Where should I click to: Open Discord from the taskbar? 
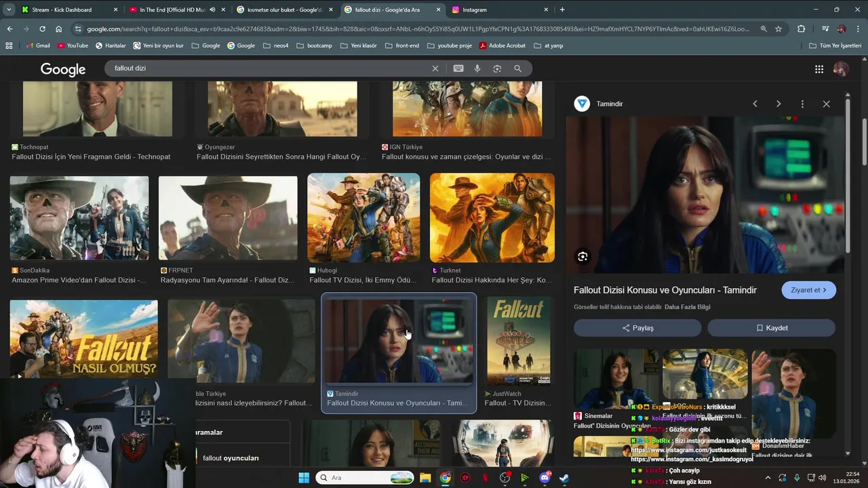coord(545,478)
